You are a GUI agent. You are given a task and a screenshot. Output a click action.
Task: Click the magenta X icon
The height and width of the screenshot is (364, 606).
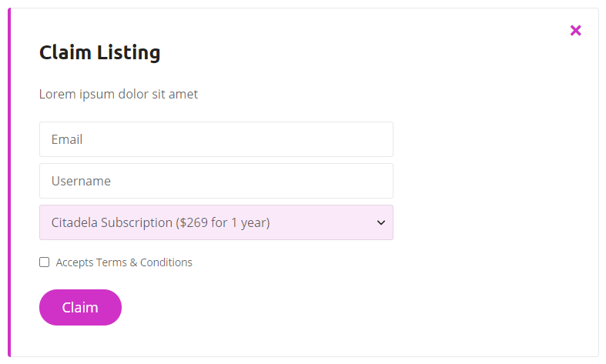[x=575, y=30]
